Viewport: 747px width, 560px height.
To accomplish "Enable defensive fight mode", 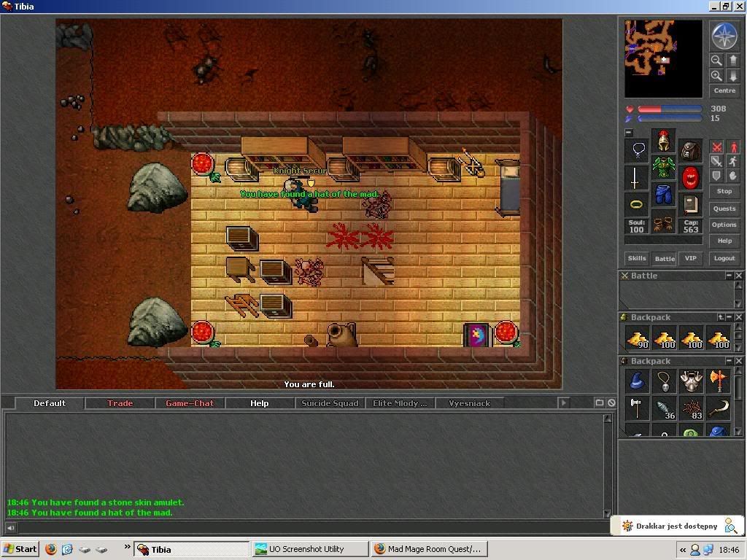I will [716, 176].
